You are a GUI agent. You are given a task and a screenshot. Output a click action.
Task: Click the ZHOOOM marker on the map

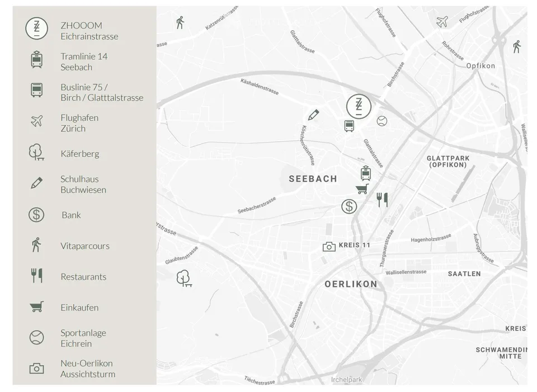click(x=359, y=106)
